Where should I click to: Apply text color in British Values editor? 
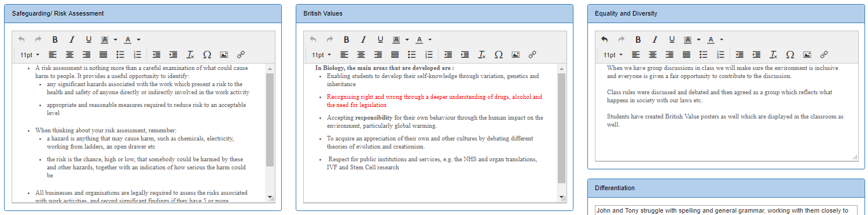420,40
